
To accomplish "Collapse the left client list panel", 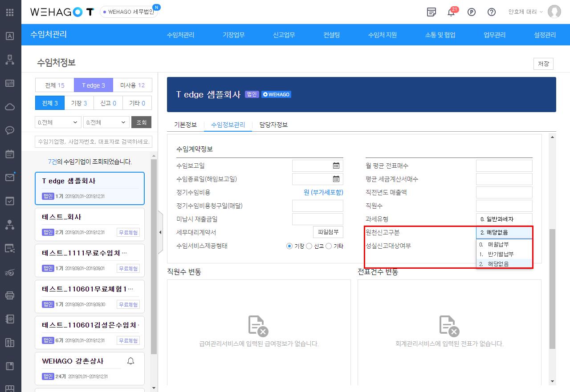I will point(160,232).
